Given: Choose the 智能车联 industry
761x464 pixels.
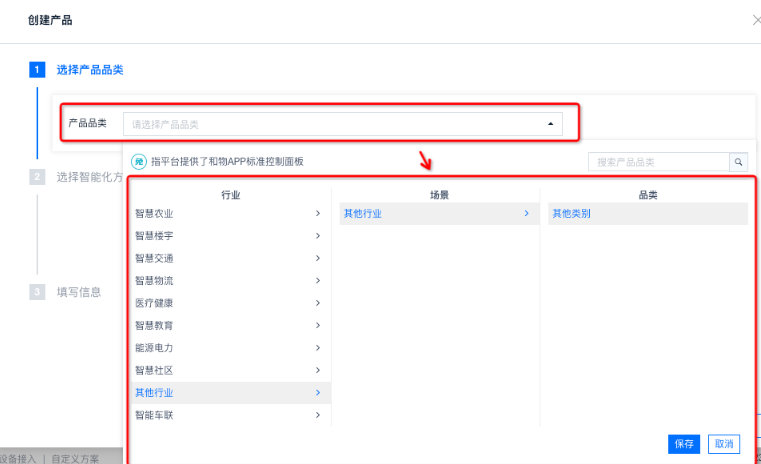Looking at the screenshot, I should pos(155,415).
